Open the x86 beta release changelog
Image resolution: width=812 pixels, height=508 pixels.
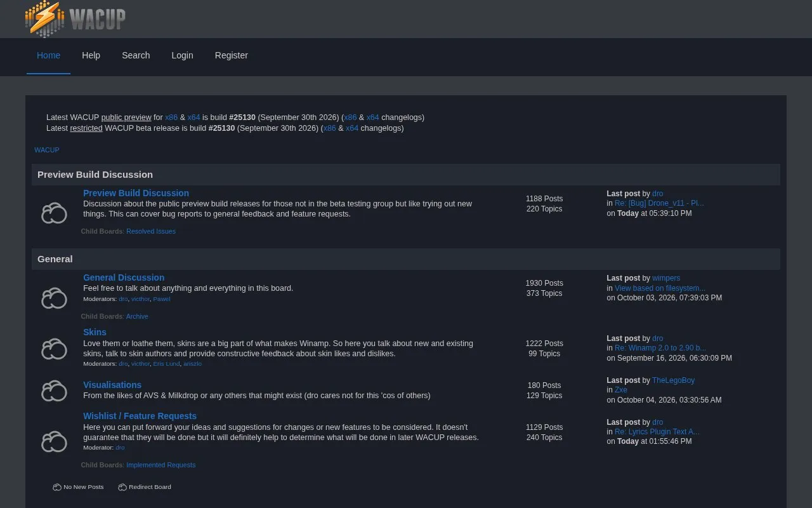point(330,128)
